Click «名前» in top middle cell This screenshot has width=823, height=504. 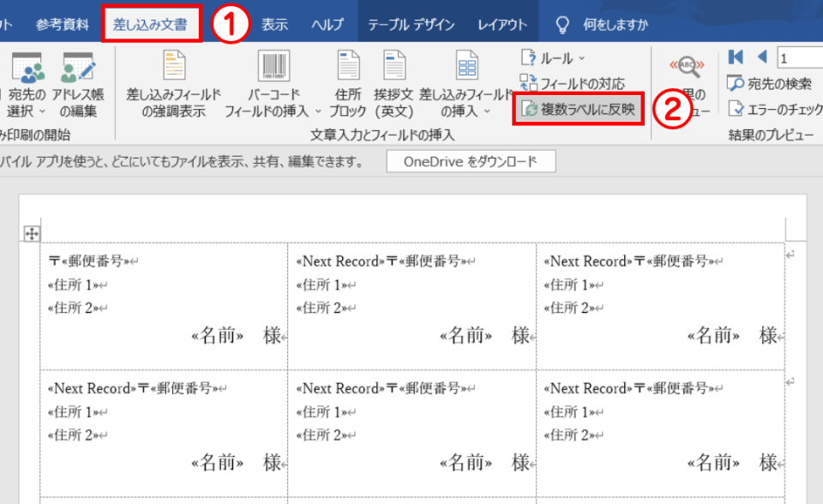(466, 335)
